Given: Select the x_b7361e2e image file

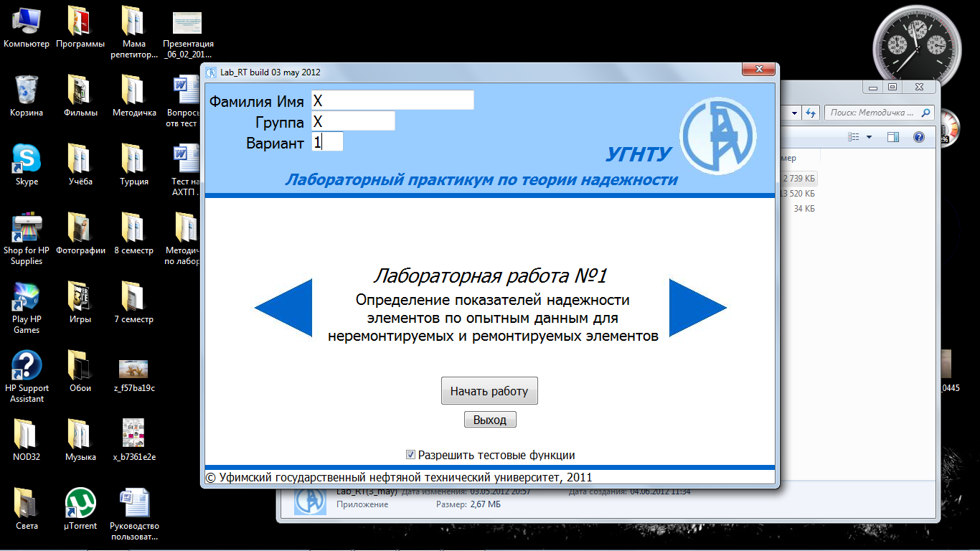Looking at the screenshot, I should 134,441.
